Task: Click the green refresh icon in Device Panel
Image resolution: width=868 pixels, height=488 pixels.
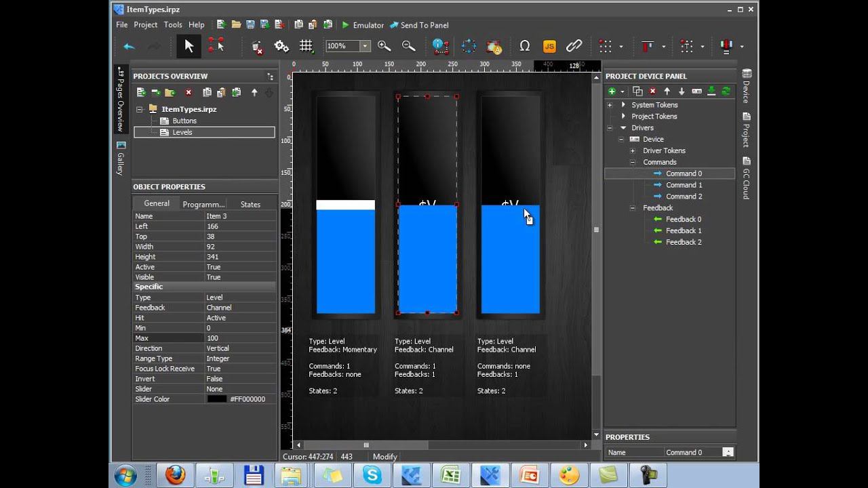Action: pyautogui.click(x=726, y=91)
